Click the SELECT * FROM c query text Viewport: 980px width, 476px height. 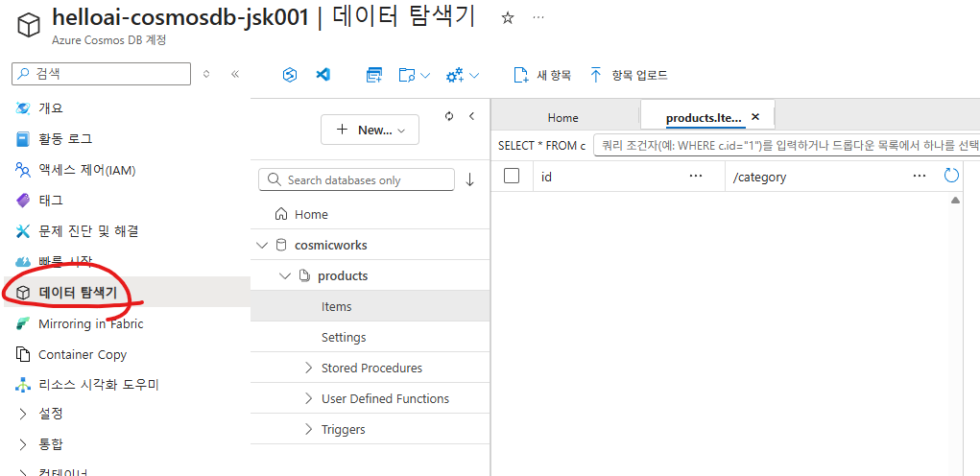pyautogui.click(x=541, y=146)
